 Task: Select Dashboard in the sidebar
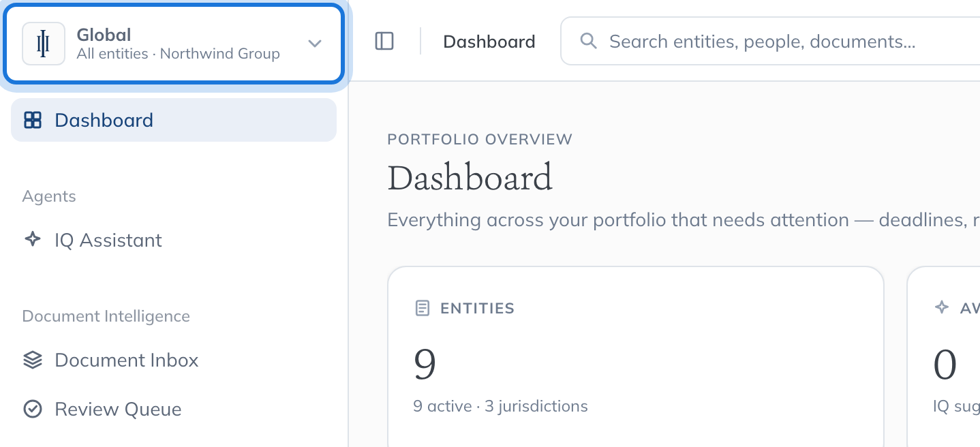[x=174, y=120]
